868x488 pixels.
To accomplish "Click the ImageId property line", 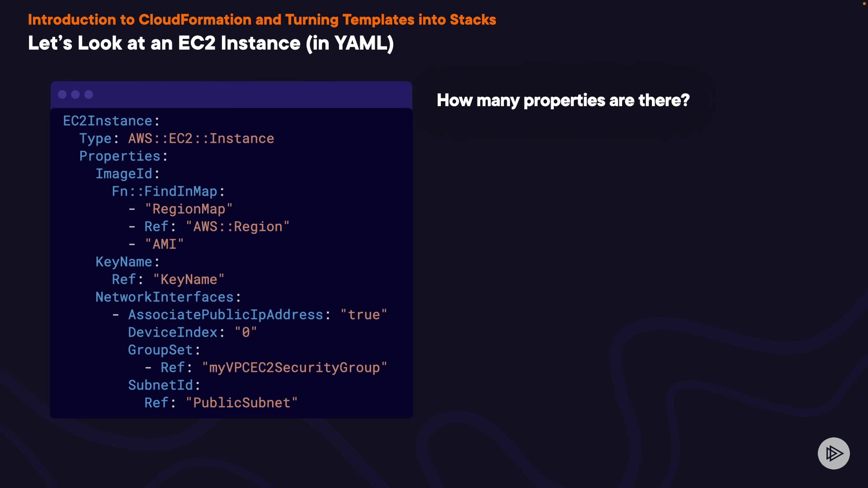I will [x=124, y=174].
